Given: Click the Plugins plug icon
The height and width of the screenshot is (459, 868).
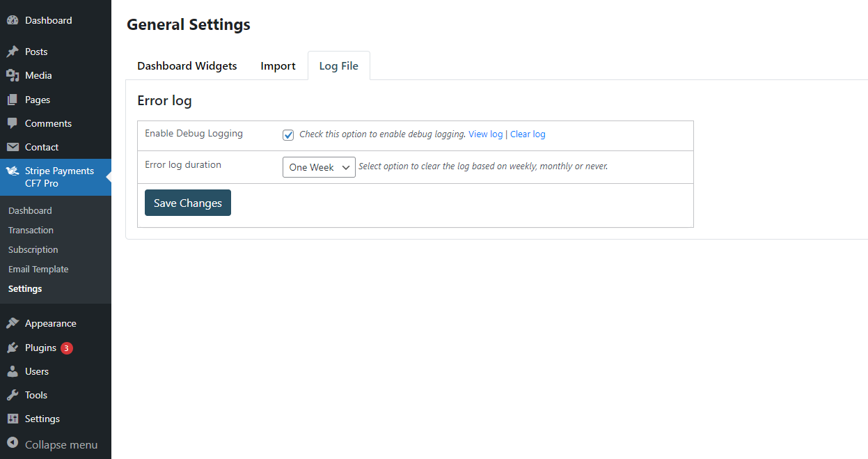Looking at the screenshot, I should pos(13,348).
